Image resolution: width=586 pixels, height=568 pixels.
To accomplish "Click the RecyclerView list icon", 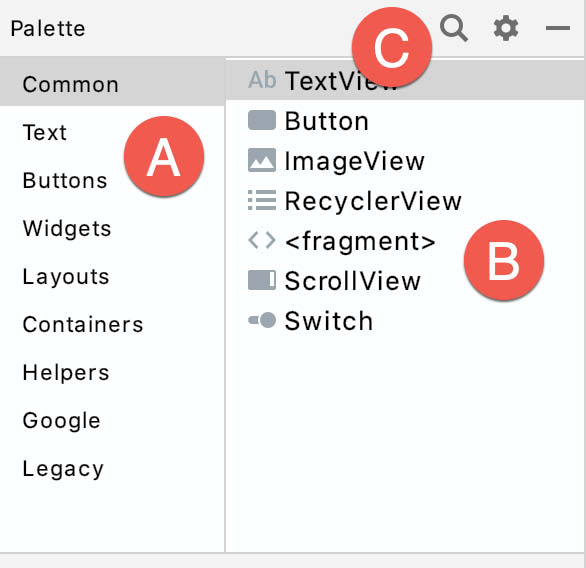I will pyautogui.click(x=262, y=200).
